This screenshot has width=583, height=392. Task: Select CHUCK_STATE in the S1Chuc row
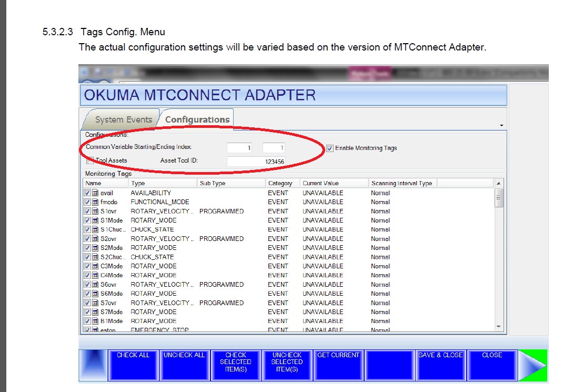click(x=152, y=229)
